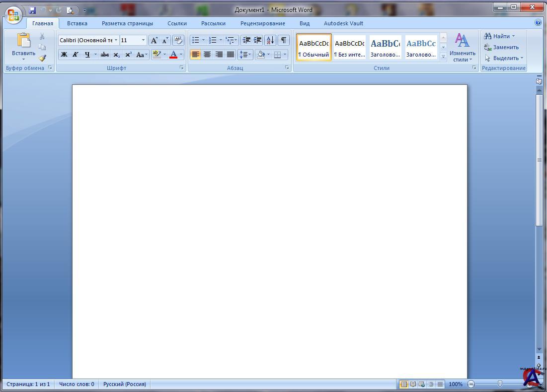This screenshot has width=547, height=392.
Task: Switch to the Вставка tab
Action: [x=77, y=23]
